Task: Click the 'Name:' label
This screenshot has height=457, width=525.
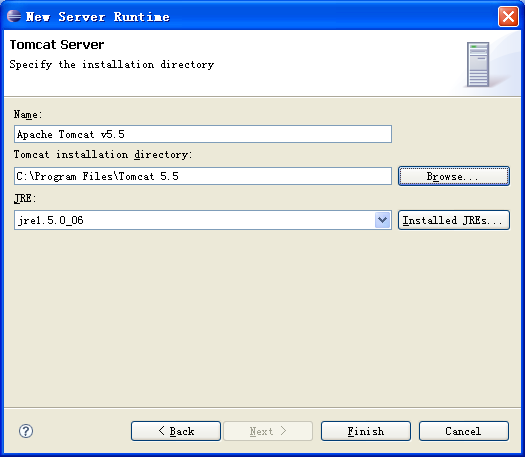Action: point(28,115)
